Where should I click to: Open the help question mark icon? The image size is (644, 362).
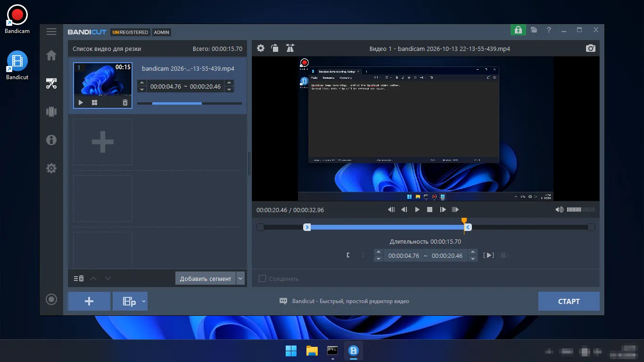[x=549, y=30]
